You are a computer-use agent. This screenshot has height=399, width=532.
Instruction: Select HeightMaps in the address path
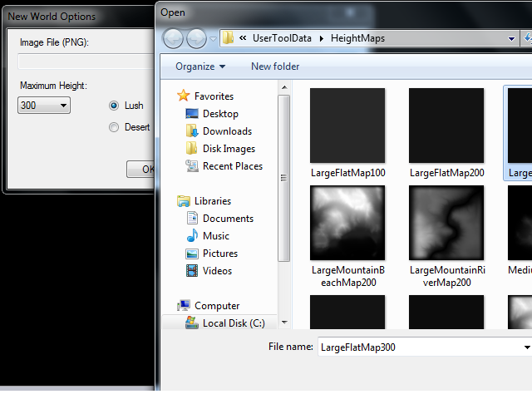click(x=357, y=38)
